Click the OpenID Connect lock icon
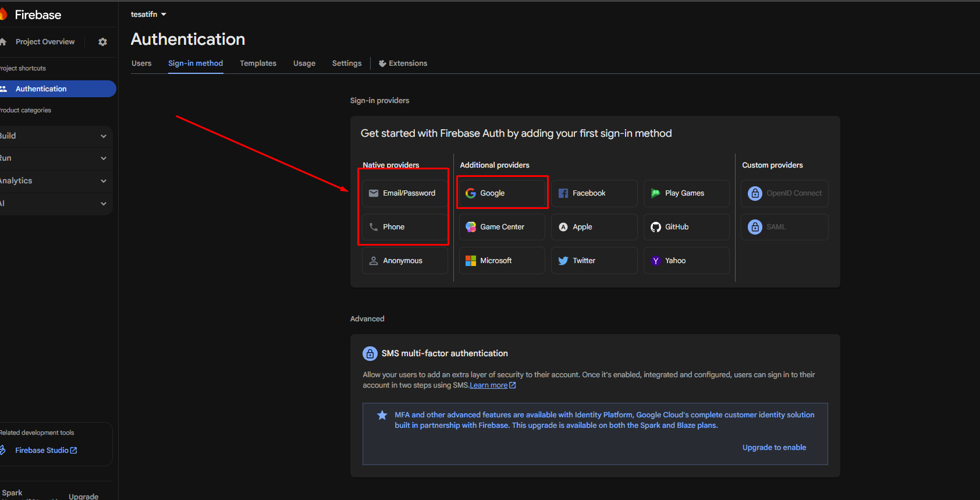Viewport: 980px width, 500px height. (x=755, y=193)
